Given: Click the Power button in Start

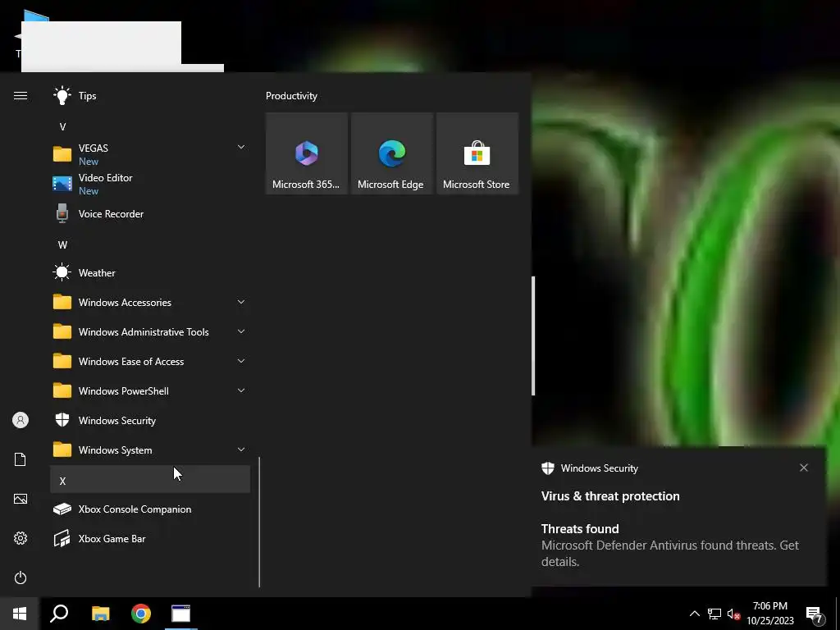Looking at the screenshot, I should click(21, 577).
